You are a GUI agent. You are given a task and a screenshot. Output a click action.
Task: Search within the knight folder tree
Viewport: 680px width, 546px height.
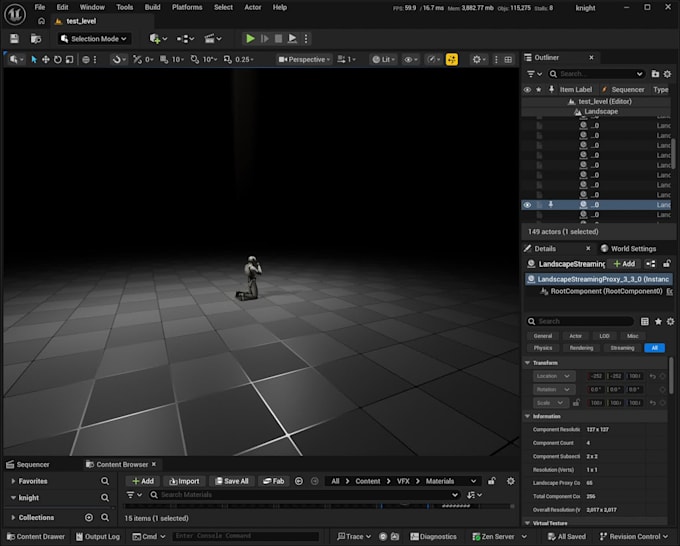coord(105,498)
